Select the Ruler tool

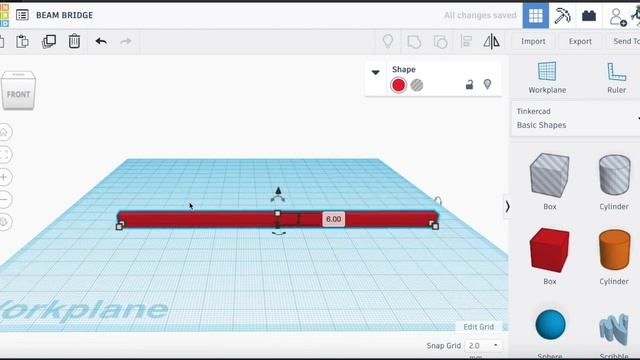[616, 78]
